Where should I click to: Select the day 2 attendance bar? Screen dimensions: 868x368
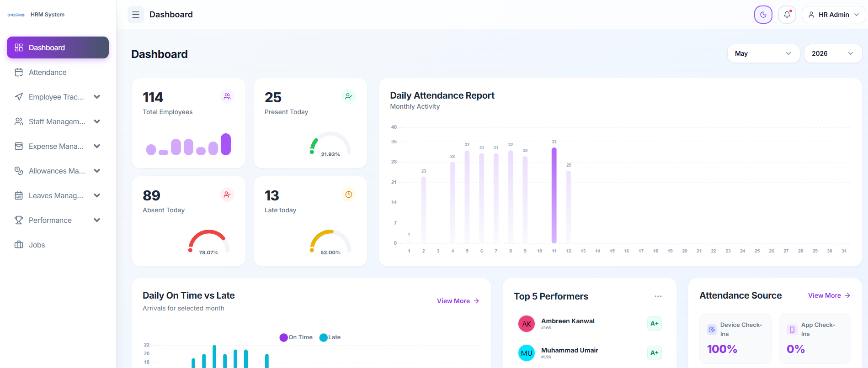(x=424, y=210)
